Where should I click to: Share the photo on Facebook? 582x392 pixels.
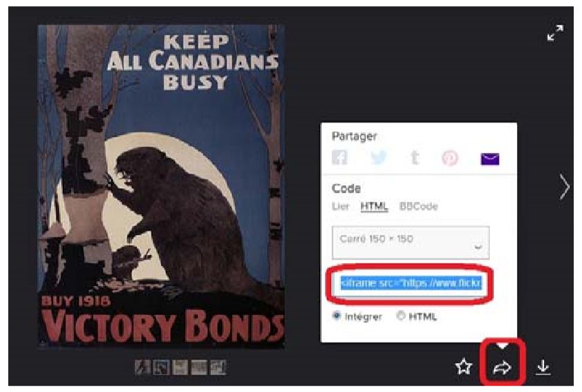click(x=340, y=157)
